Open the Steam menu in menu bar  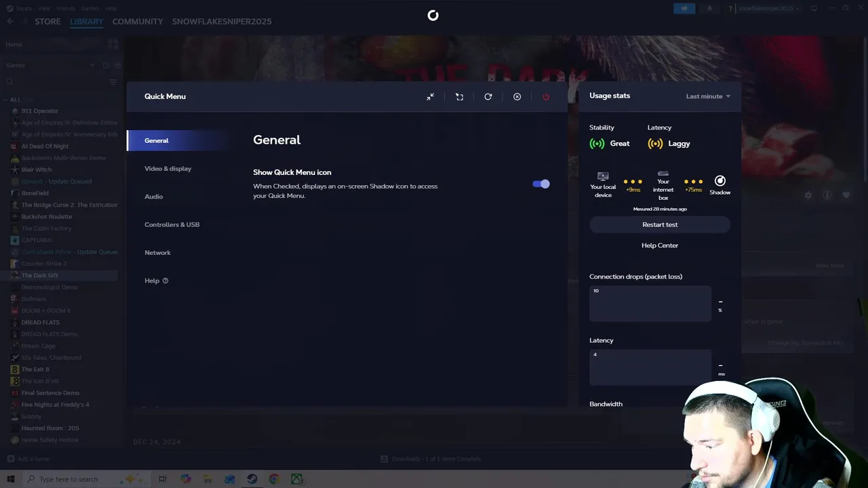[x=24, y=8]
